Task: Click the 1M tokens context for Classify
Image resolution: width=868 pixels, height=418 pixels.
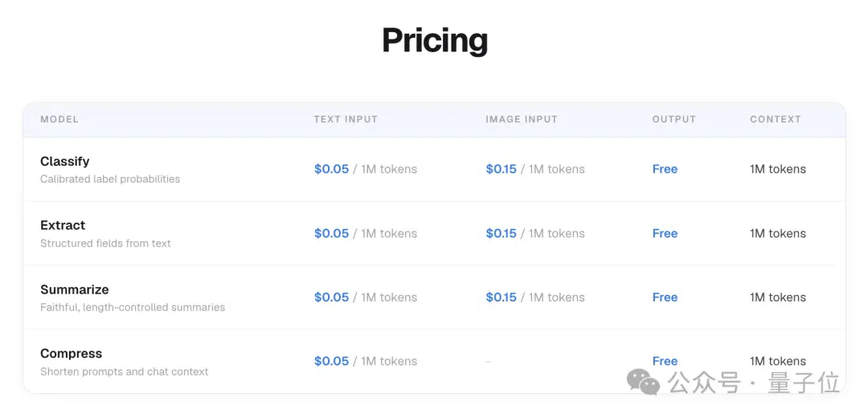Action: (778, 169)
